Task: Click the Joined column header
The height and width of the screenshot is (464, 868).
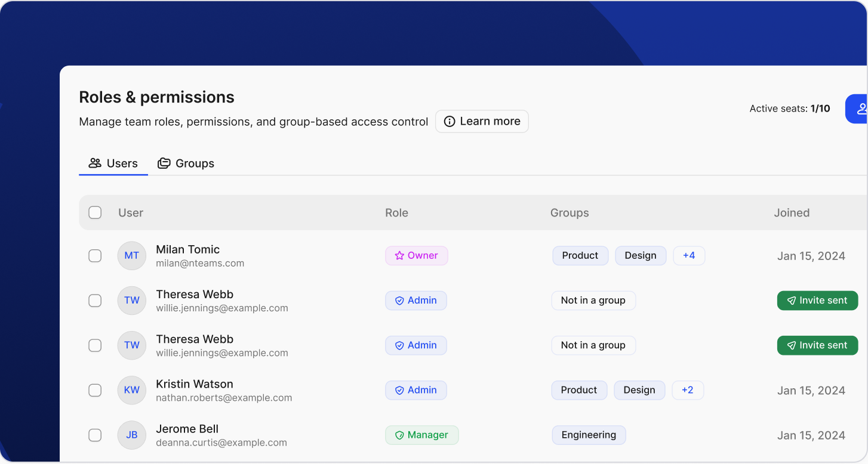Action: (792, 213)
